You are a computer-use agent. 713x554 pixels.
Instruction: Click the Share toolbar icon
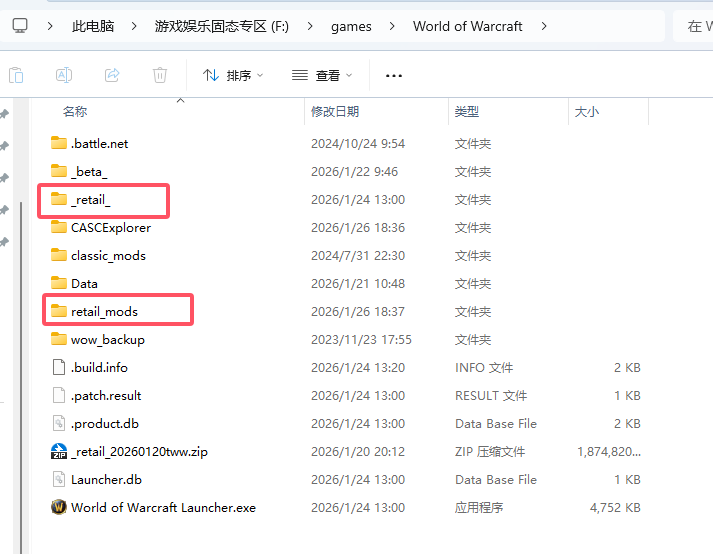112,75
